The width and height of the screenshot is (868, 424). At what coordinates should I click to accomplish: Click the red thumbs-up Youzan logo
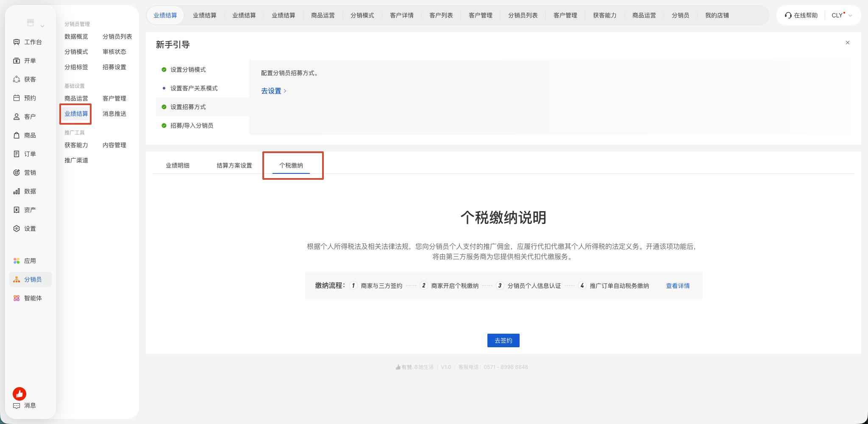coord(19,394)
